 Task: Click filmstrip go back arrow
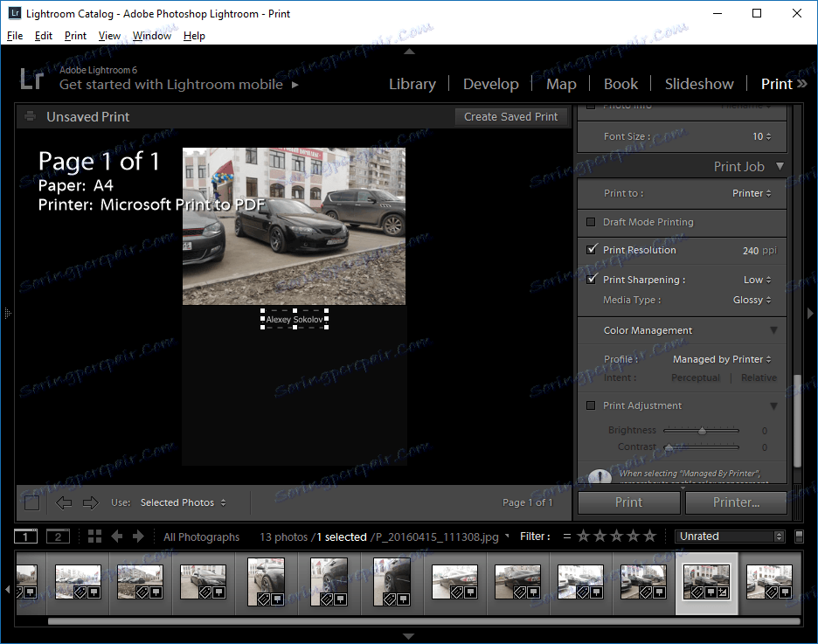[x=117, y=537]
